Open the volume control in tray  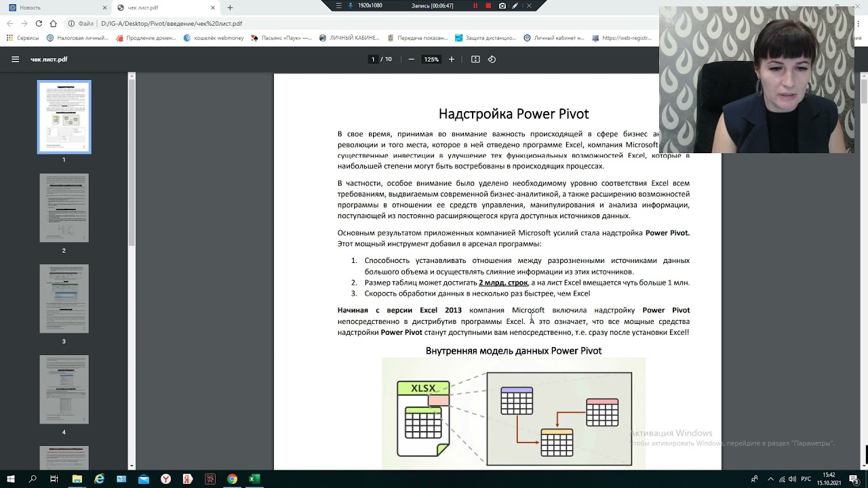(793, 479)
